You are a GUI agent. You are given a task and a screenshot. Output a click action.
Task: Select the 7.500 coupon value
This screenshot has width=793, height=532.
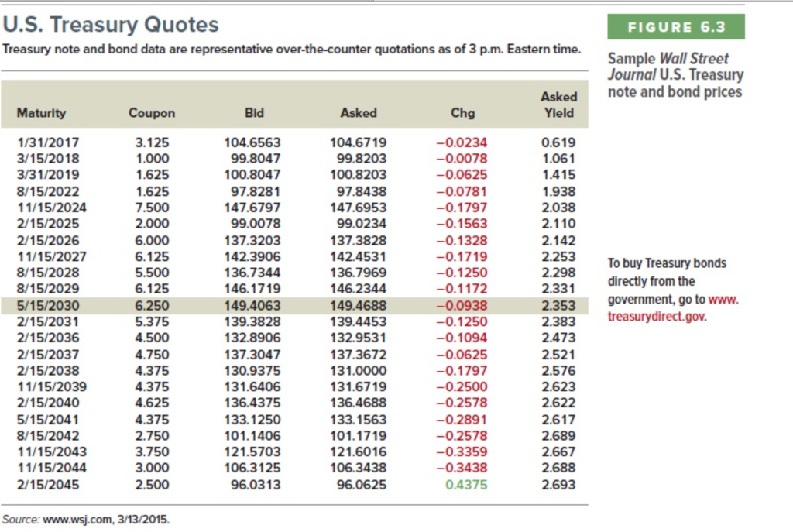click(x=152, y=208)
